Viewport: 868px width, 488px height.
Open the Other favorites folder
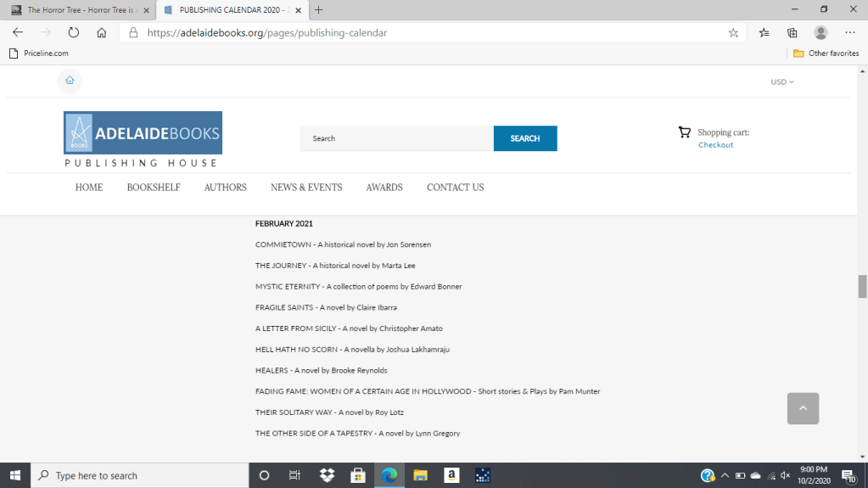pyautogui.click(x=826, y=53)
